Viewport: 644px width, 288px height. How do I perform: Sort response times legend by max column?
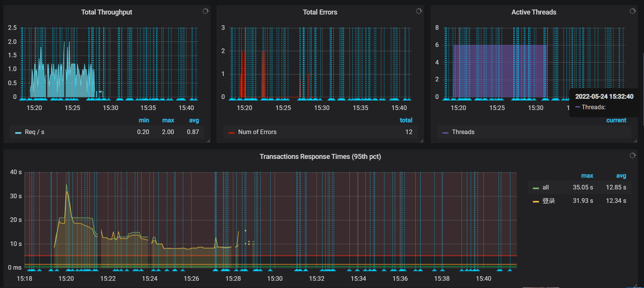[x=587, y=176]
